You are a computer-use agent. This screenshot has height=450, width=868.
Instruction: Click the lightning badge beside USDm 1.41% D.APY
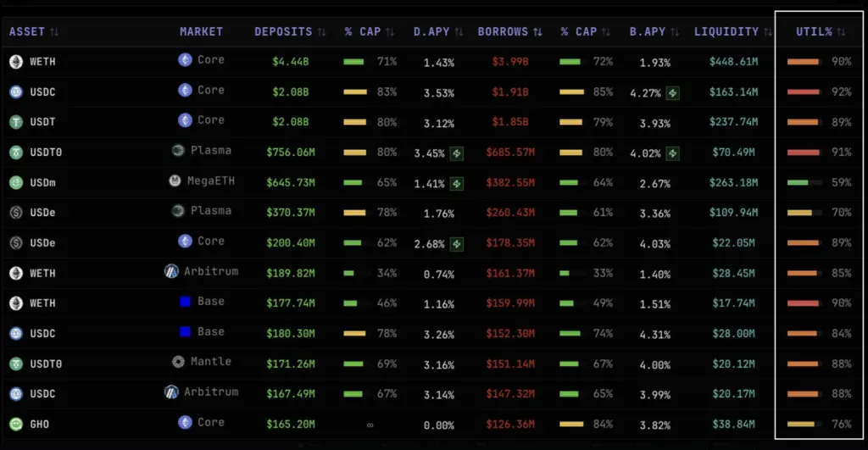coord(457,184)
